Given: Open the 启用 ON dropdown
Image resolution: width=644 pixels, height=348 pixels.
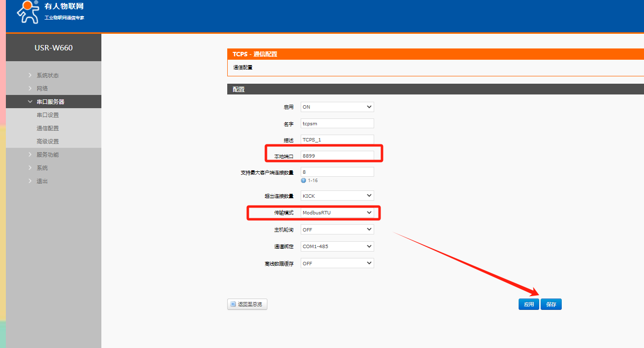Looking at the screenshot, I should [x=337, y=107].
